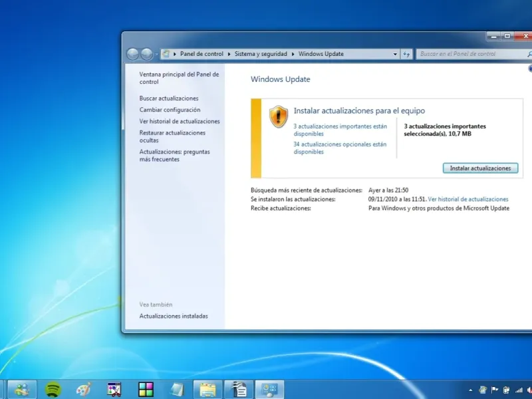Expand the arrow after Panel de control
This screenshot has width=532, height=399.
pyautogui.click(x=229, y=54)
